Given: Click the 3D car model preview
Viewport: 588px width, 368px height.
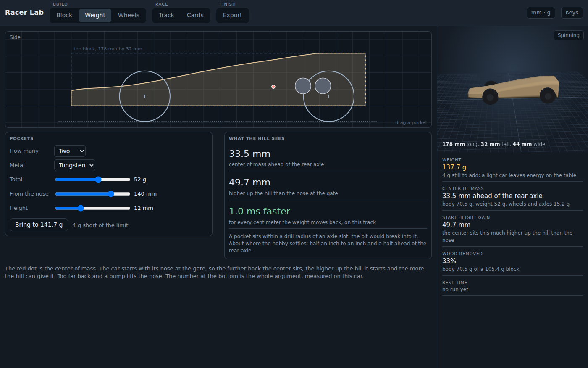Looking at the screenshot, I should 514,89.
